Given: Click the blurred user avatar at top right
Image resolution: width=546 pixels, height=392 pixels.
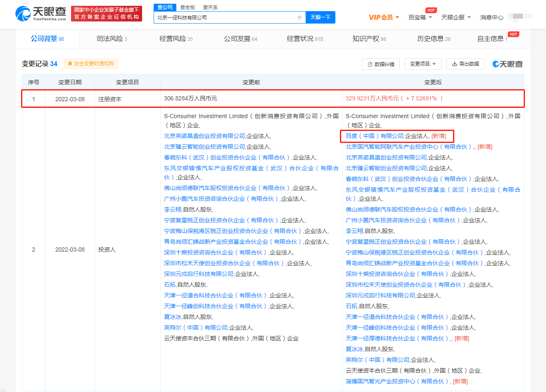Looking at the screenshot, I should click(x=520, y=16).
